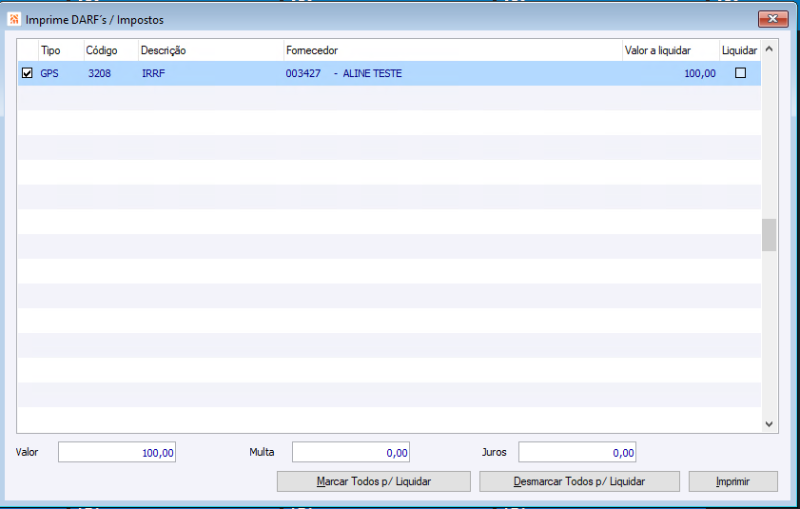Click the scroll down arrow of the list
800x509 pixels.
[769, 424]
